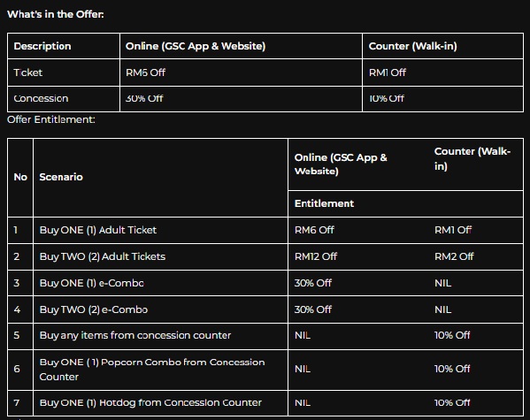Select the RM2 Off counter cell
This screenshot has height=420, width=530.
(x=454, y=256)
